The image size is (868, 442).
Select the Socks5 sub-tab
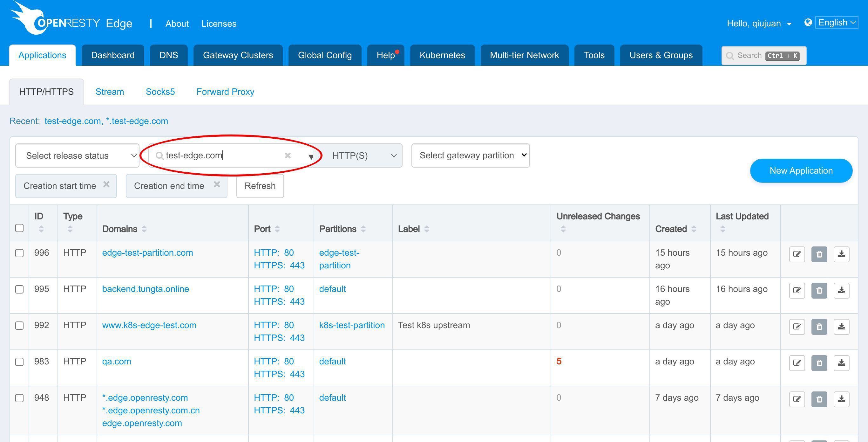click(160, 92)
